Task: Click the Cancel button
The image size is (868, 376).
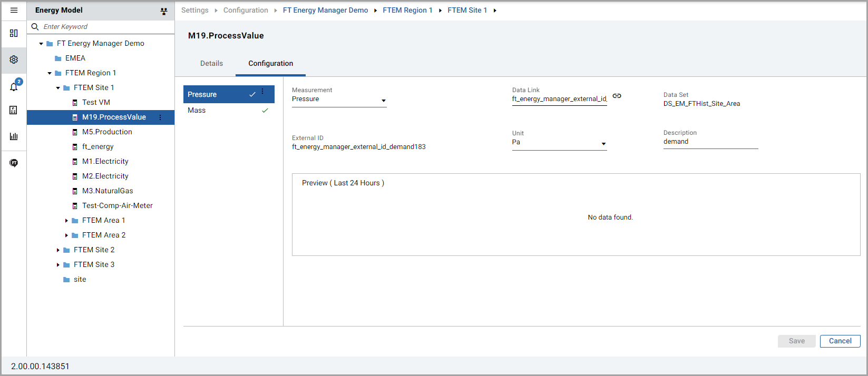Action: coord(840,341)
